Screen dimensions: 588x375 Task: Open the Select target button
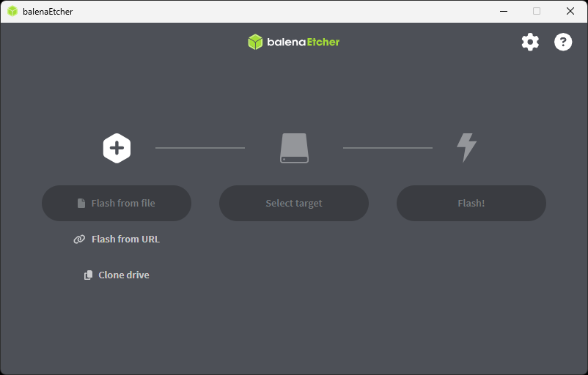click(x=294, y=203)
